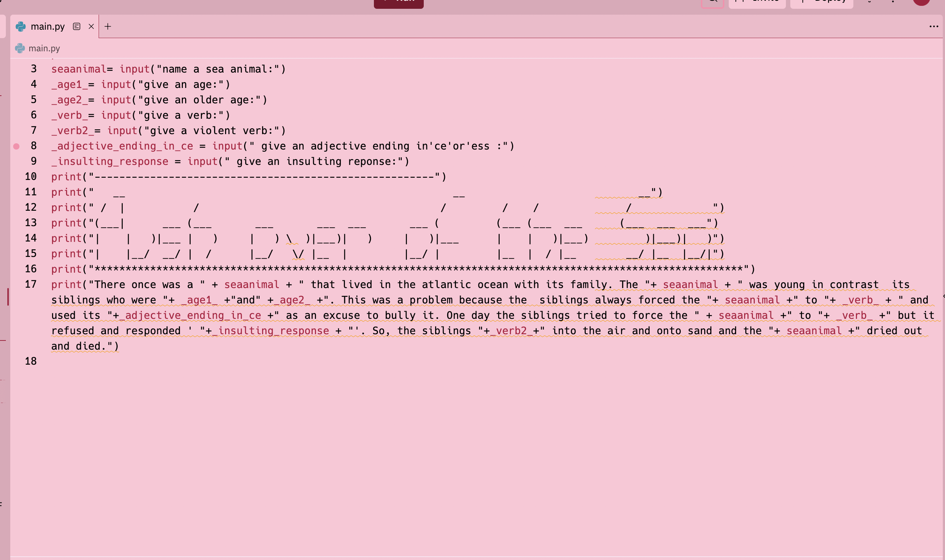
Task: Click line number 18 in the gutter
Action: 30,361
